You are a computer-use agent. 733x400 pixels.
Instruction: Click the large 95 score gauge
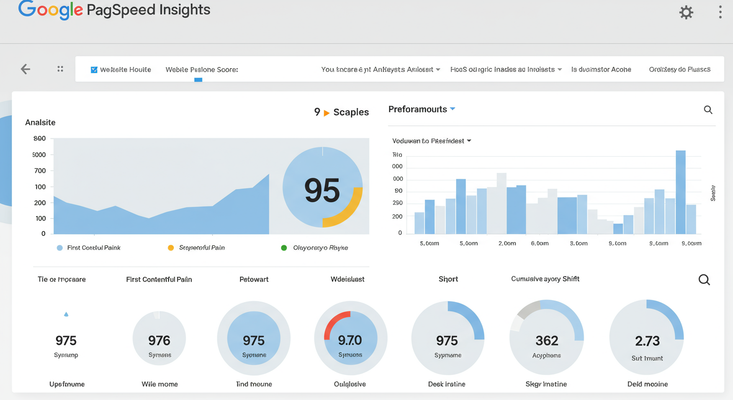(x=323, y=187)
